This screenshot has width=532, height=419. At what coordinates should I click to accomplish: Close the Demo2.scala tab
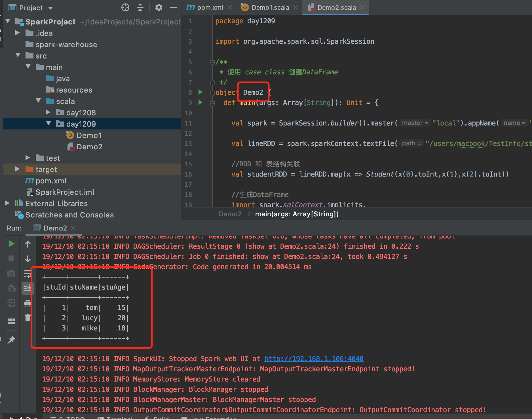362,7
